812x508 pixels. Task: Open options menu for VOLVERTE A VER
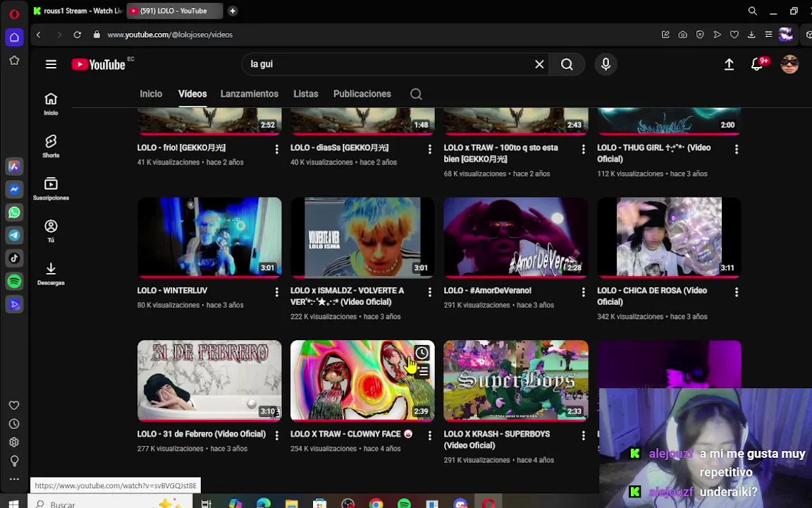(x=430, y=292)
